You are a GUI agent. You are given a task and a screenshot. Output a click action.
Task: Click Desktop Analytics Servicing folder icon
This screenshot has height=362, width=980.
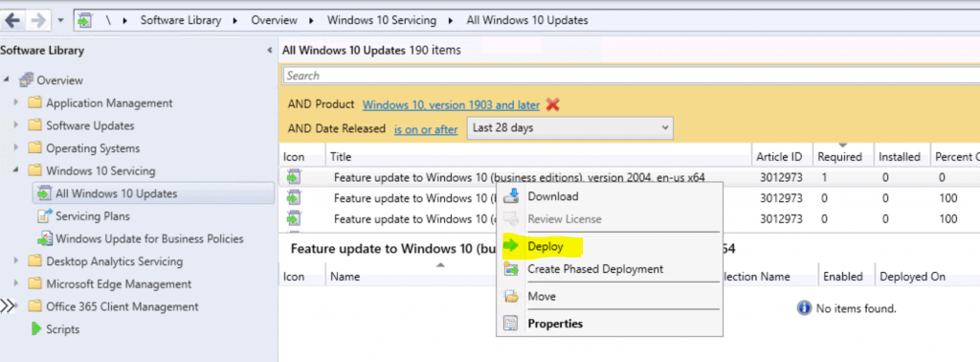(35, 261)
